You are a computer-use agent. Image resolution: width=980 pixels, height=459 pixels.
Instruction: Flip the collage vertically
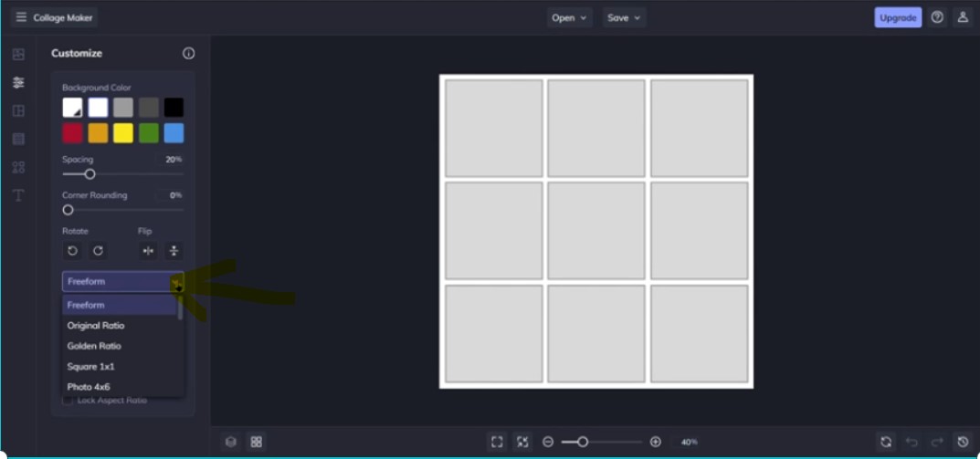[x=174, y=251]
